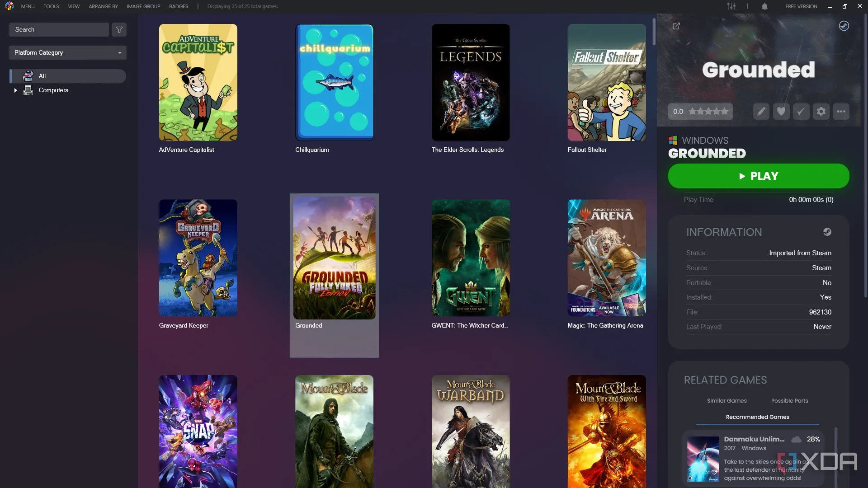Select the All category icon in sidebar
This screenshot has width=868, height=488.
click(28, 76)
